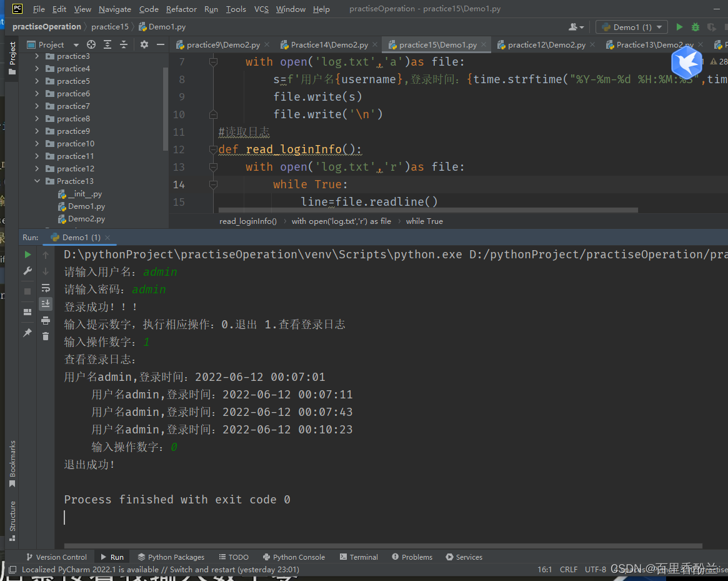Open the TODO tool window
Viewport: 728px width, 581px height.
pos(234,557)
